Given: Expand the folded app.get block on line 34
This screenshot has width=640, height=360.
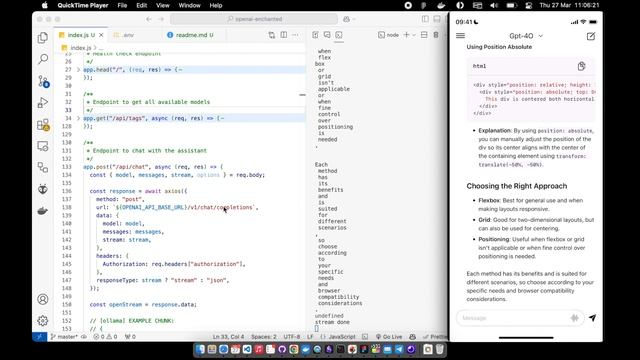Looking at the screenshot, I should (78, 118).
